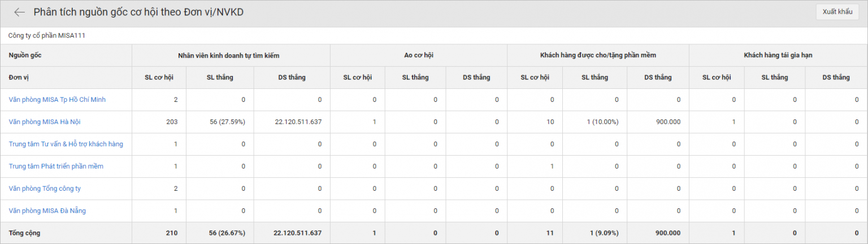Viewport: 868px width, 244px height.
Task: Open Văn phòng Tổng công ty link
Action: click(45, 189)
